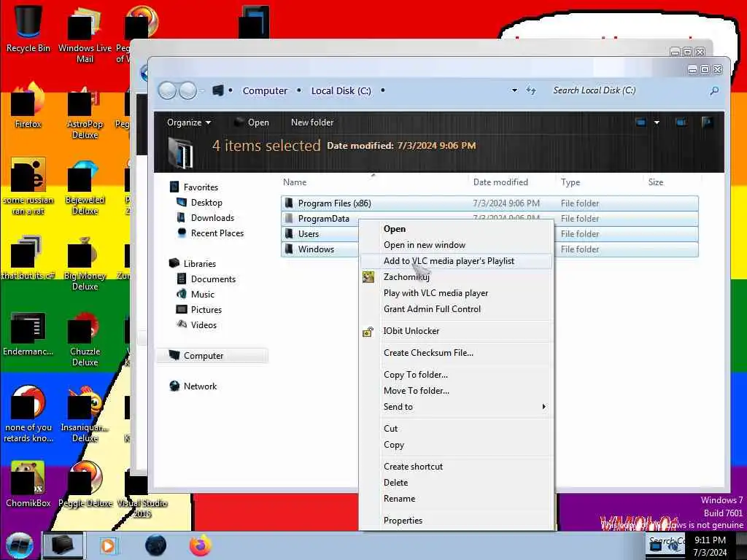Choose Create shortcut in context menu
The width and height of the screenshot is (747, 560).
click(x=457, y=467)
